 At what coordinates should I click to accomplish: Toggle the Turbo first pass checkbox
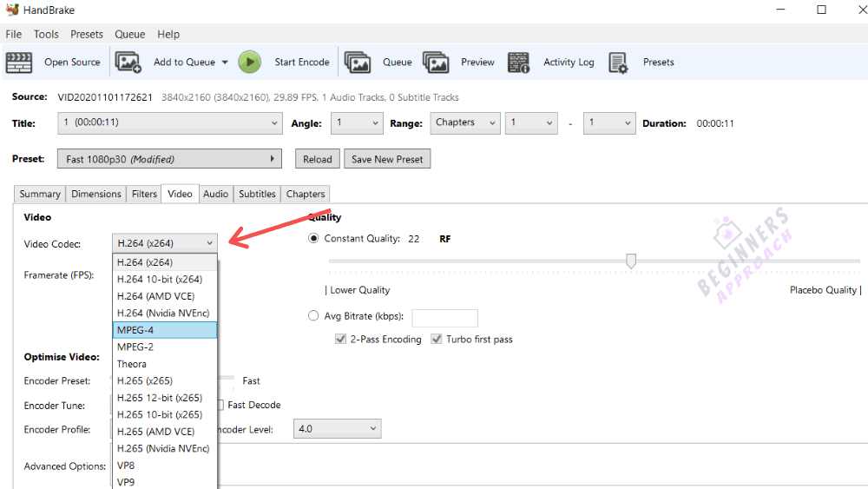pyautogui.click(x=437, y=339)
